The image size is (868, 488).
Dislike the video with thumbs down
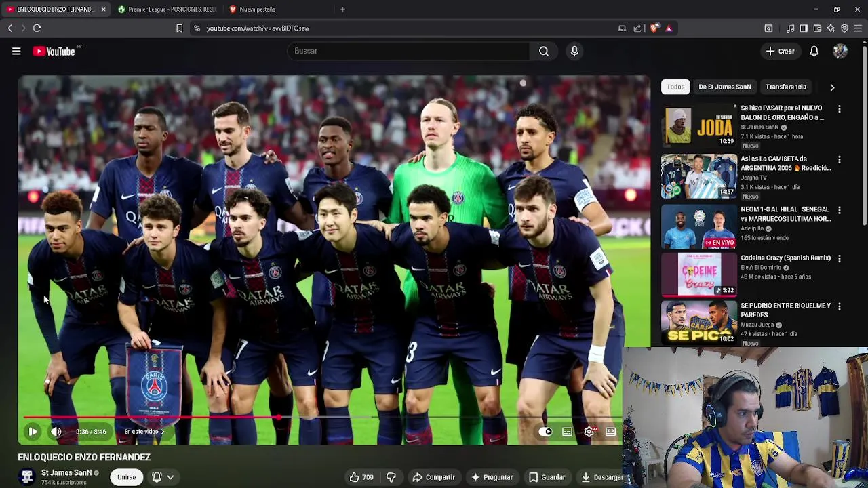point(391,477)
